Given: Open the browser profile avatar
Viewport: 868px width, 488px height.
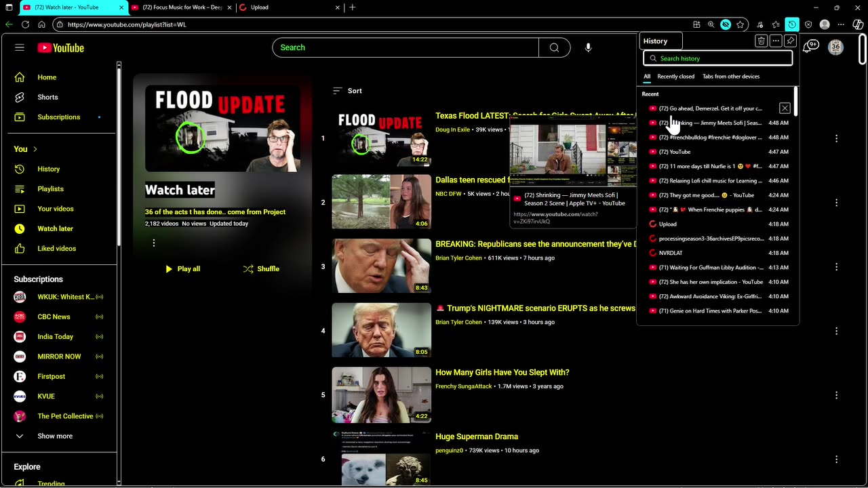Looking at the screenshot, I should pyautogui.click(x=825, y=24).
